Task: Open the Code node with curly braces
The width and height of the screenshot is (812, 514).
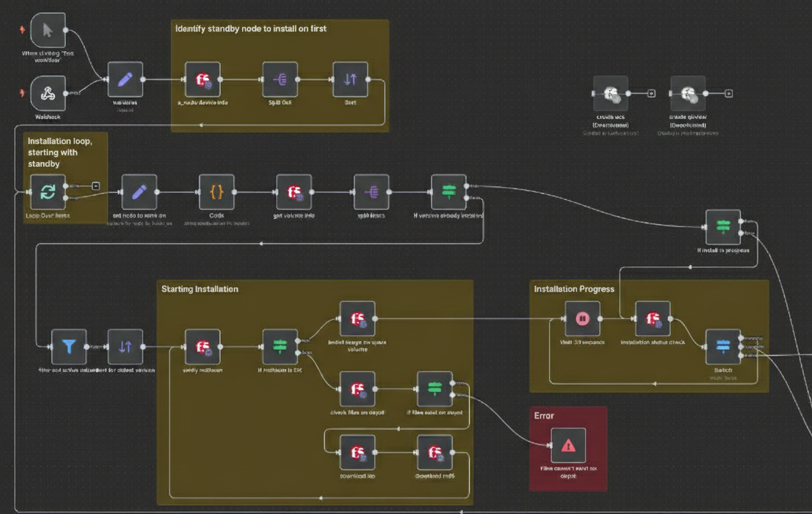Action: [217, 191]
